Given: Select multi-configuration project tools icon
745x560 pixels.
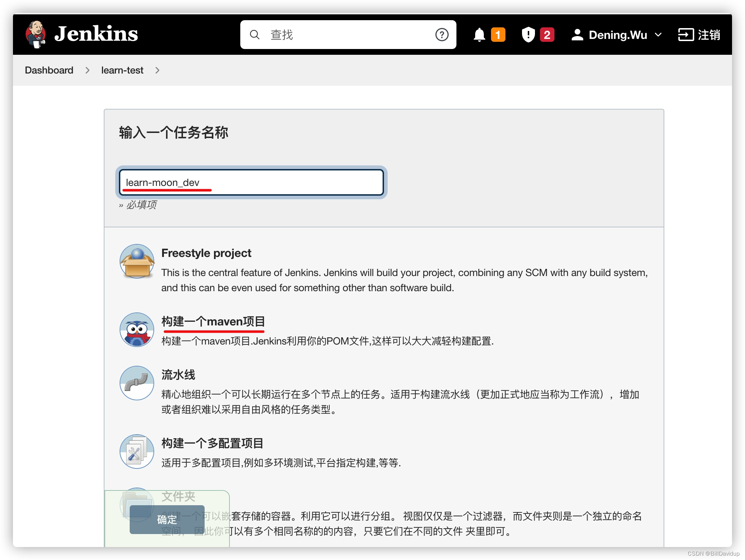Looking at the screenshot, I should [x=137, y=452].
